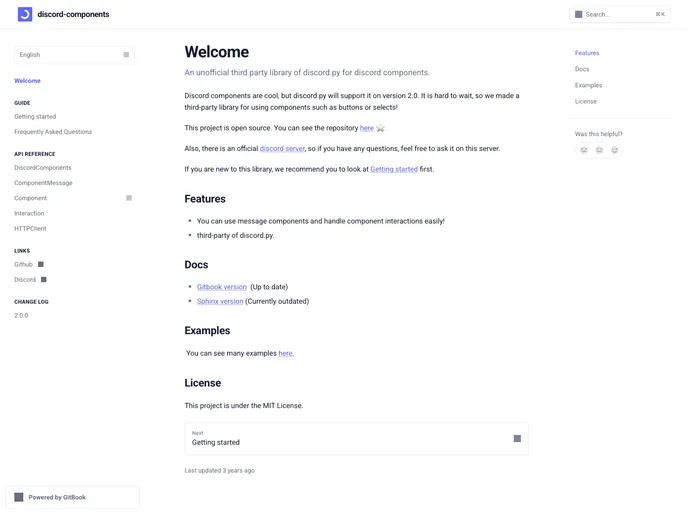The width and height of the screenshot is (688, 512).
Task: Click the Docs section heading
Action: pyautogui.click(x=196, y=265)
